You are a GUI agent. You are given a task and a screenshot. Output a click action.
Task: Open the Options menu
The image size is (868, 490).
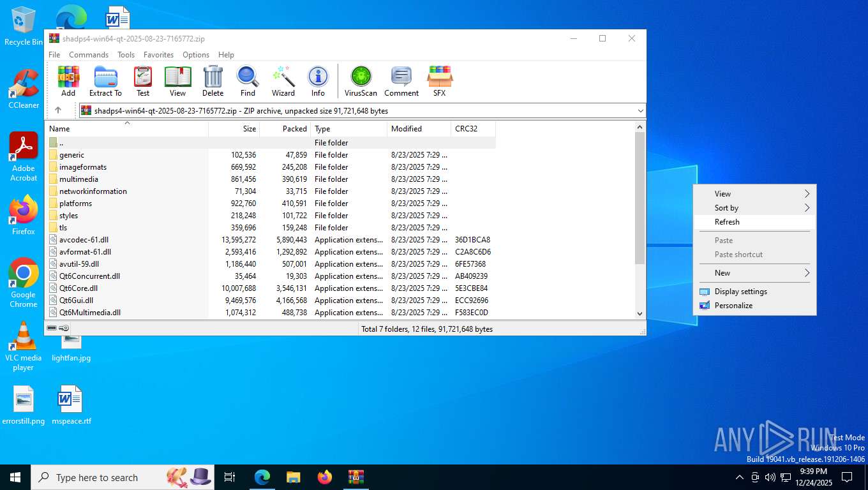point(196,55)
